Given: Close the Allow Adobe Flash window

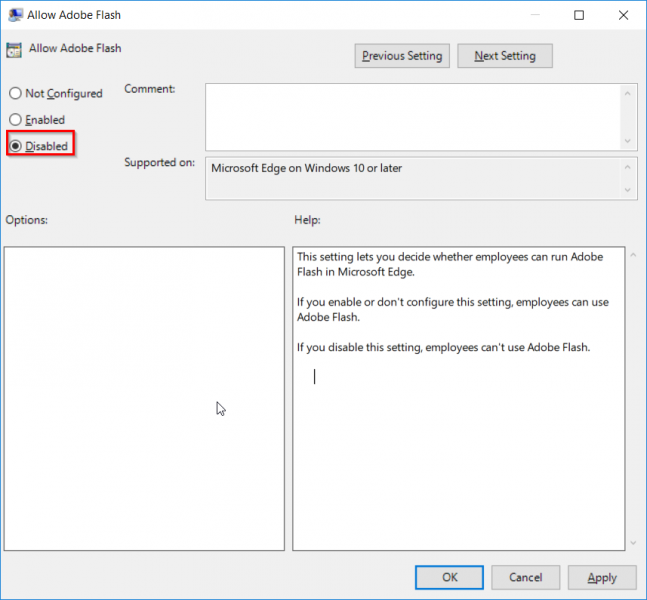Looking at the screenshot, I should click(623, 15).
